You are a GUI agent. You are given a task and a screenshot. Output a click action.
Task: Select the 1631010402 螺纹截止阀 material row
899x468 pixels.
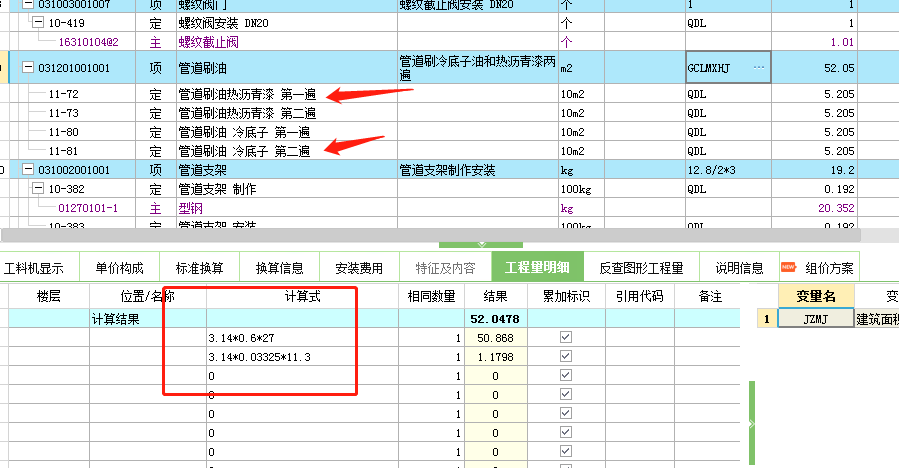(x=430, y=42)
